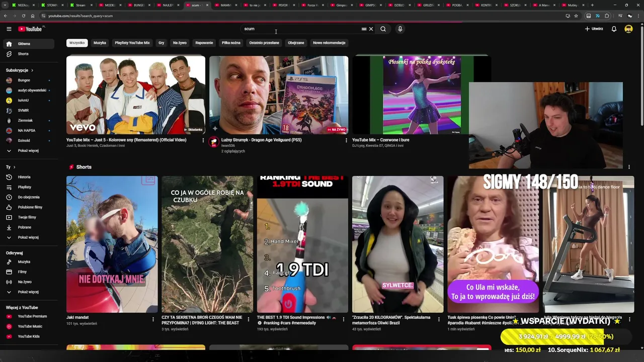Open Muzyka under Odkrywaj
This screenshot has width=644, height=362.
coord(28,262)
